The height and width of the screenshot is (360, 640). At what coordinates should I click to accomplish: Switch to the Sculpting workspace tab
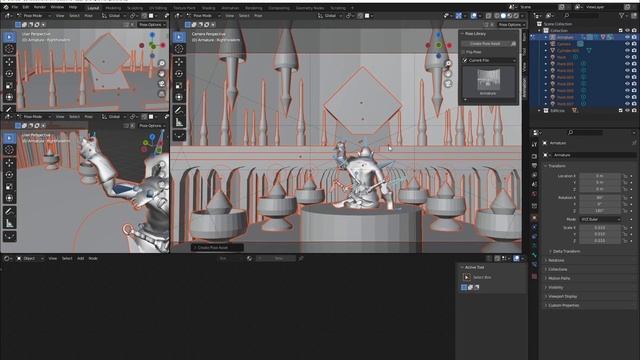135,8
